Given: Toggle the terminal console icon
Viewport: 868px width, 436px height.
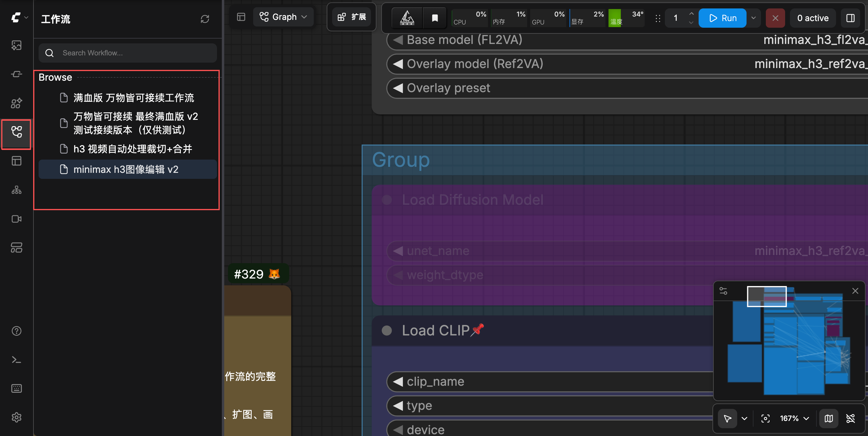Looking at the screenshot, I should point(16,360).
